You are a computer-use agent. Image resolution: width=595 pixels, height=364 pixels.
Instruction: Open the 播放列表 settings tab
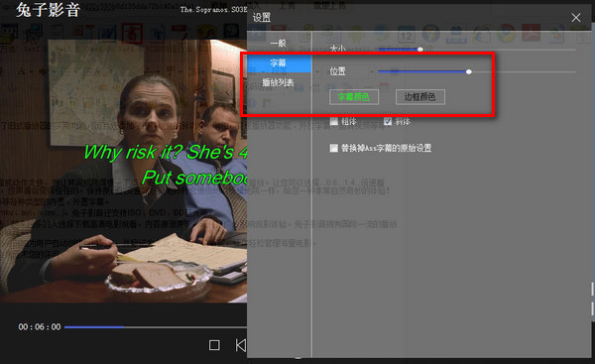[279, 82]
